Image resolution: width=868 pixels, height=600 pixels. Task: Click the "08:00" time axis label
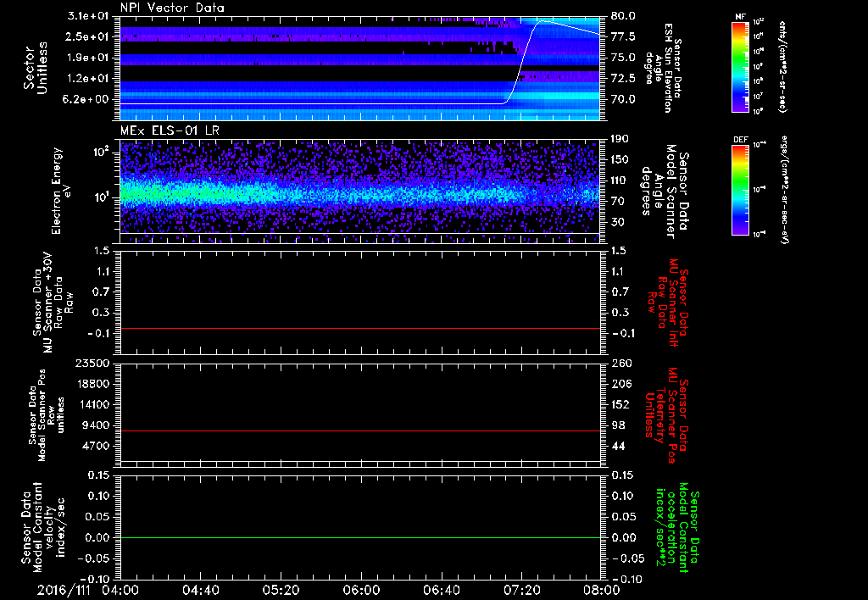602,590
